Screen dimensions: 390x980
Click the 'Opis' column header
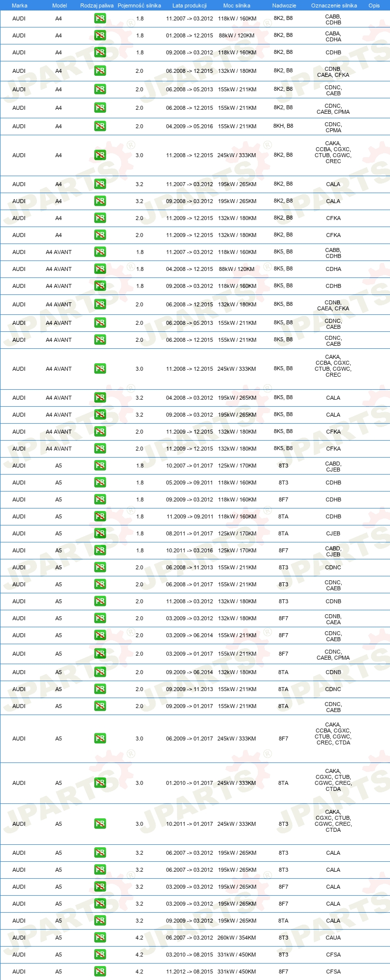tap(374, 5)
